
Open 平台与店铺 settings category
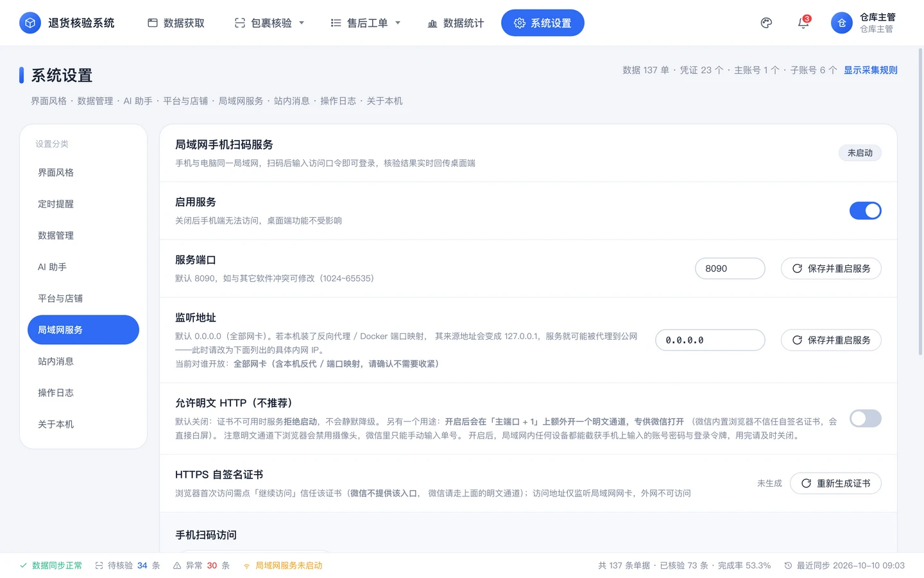83,299
